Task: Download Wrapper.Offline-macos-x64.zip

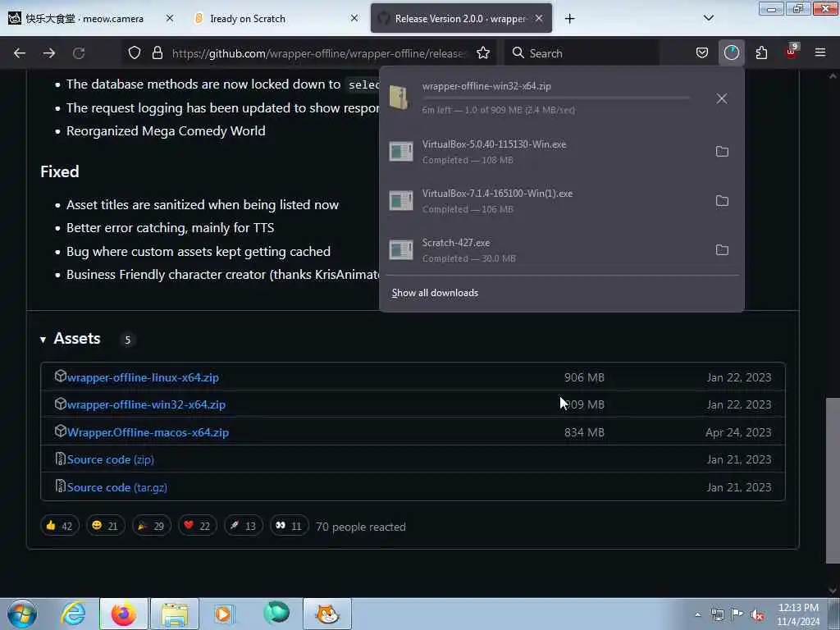Action: tap(148, 432)
